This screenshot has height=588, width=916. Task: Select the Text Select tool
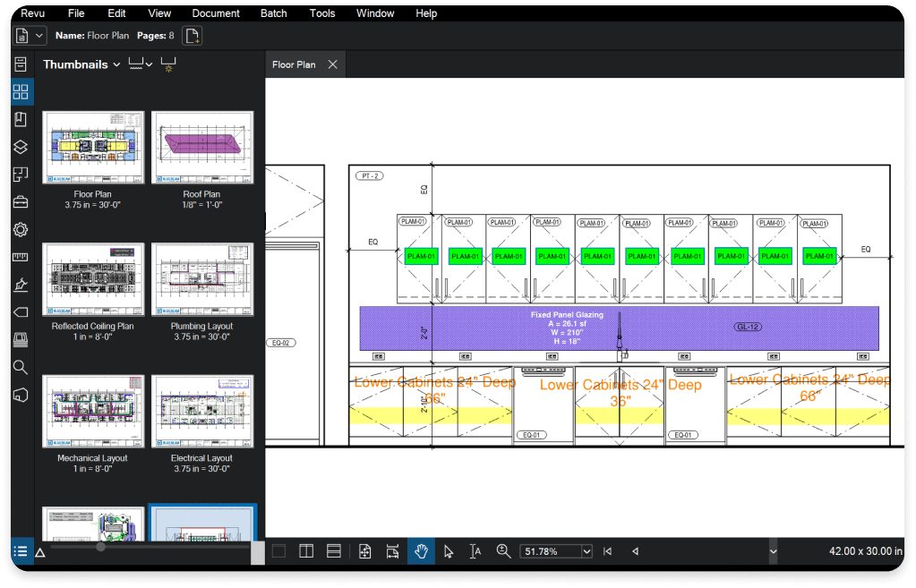475,551
